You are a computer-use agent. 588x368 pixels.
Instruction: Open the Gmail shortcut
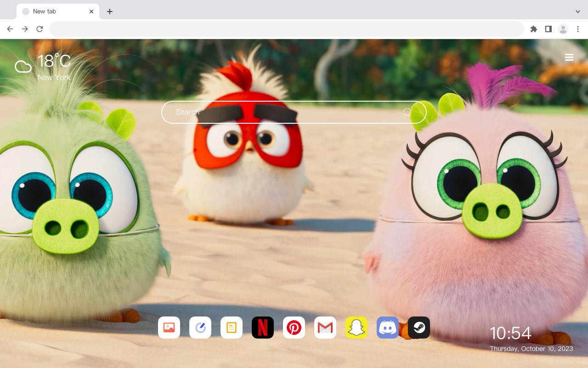tap(325, 328)
